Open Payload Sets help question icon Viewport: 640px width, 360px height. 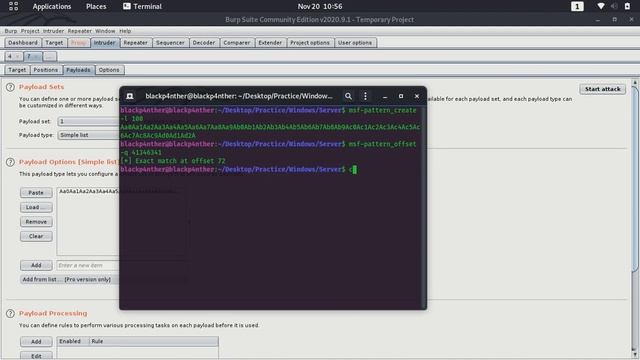[10, 87]
